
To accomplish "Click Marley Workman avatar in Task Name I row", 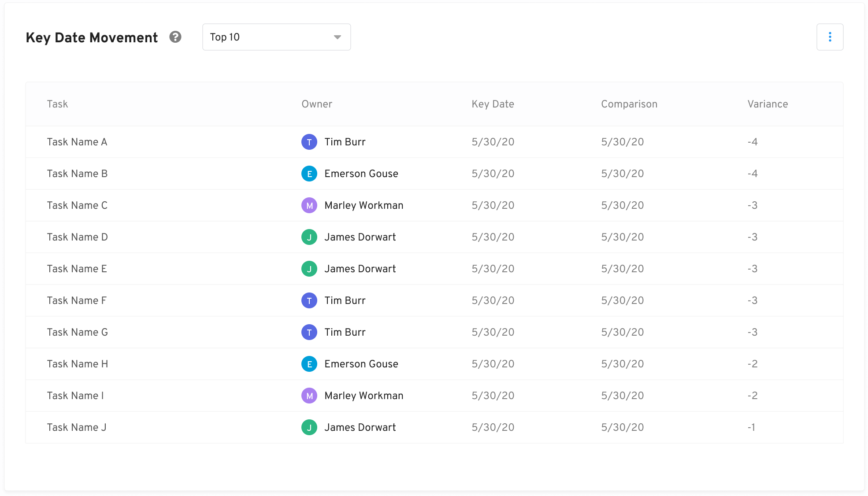I will [x=309, y=396].
